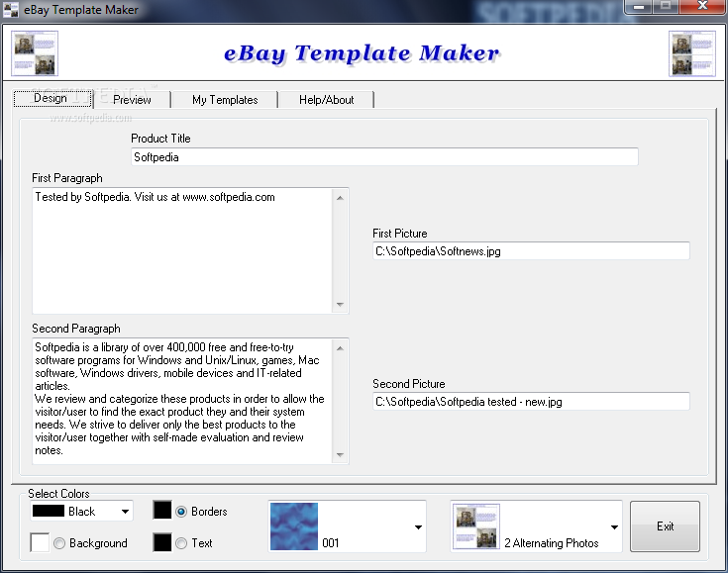Minimize the eBay Template Maker window
This screenshot has height=573, width=728.
click(x=639, y=7)
